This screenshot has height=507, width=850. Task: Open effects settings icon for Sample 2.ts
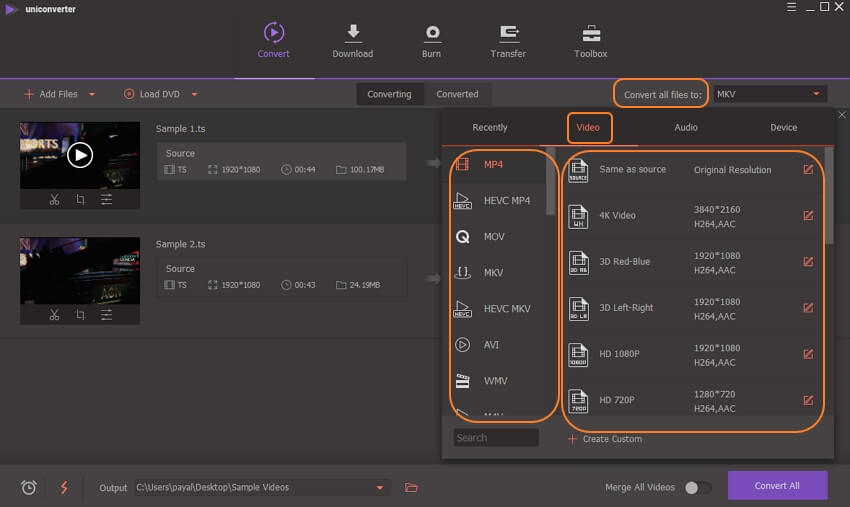(x=106, y=315)
